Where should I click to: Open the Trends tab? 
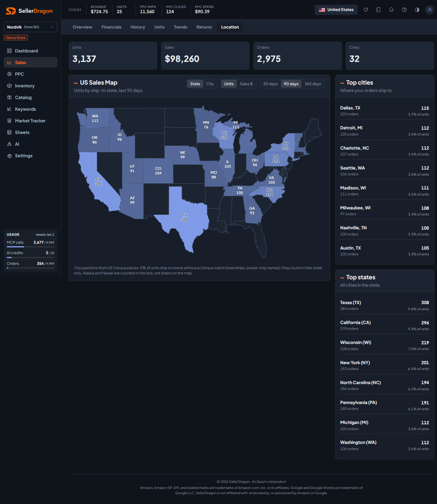coord(181,27)
